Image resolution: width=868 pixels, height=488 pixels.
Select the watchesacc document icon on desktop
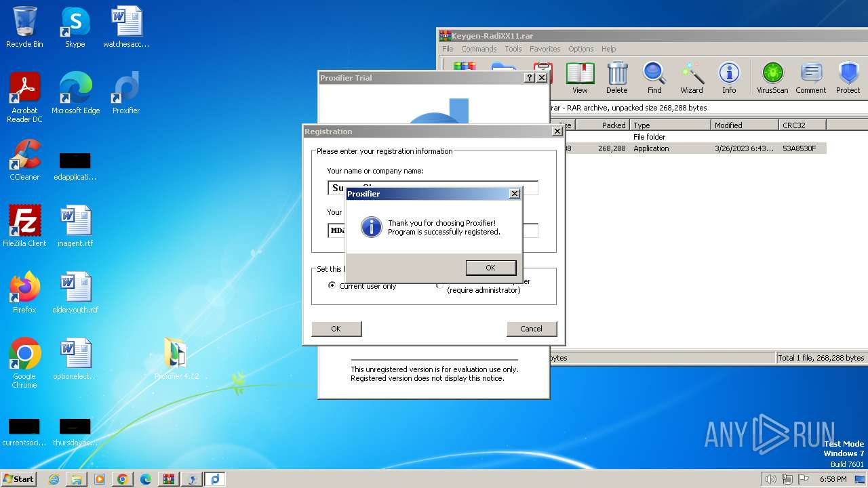[x=126, y=27]
